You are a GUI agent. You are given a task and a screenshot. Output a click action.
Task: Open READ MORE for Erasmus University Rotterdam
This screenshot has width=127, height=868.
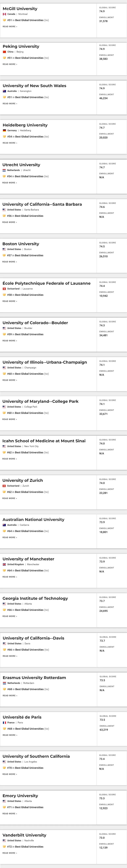point(10,695)
